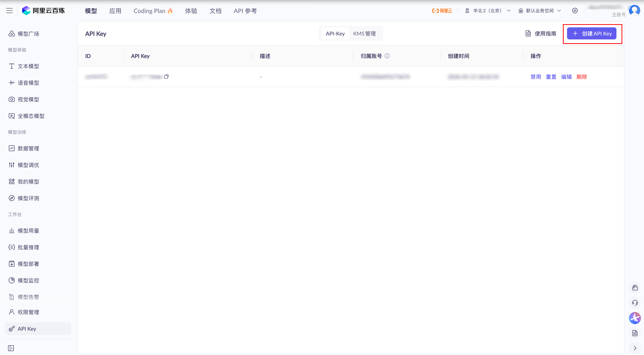Click the 阿里云 logo
This screenshot has height=355, width=644.
pyautogui.click(x=442, y=11)
